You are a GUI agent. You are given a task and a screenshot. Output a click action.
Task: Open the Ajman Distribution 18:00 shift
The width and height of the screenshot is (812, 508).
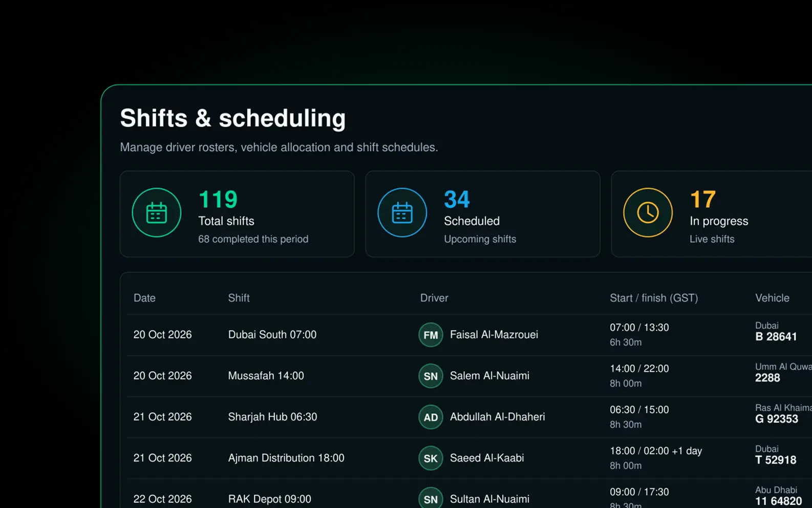[x=286, y=458]
